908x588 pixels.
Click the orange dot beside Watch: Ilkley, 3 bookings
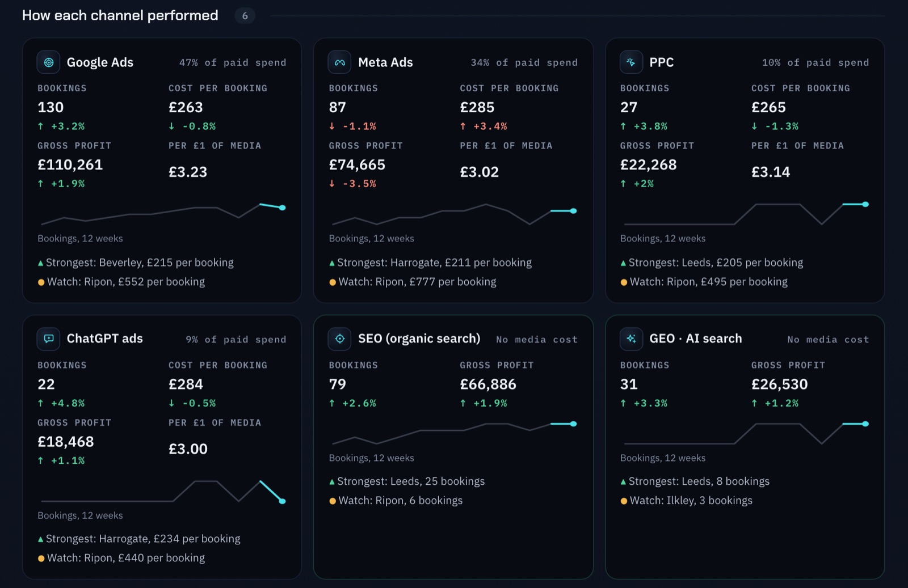(624, 501)
